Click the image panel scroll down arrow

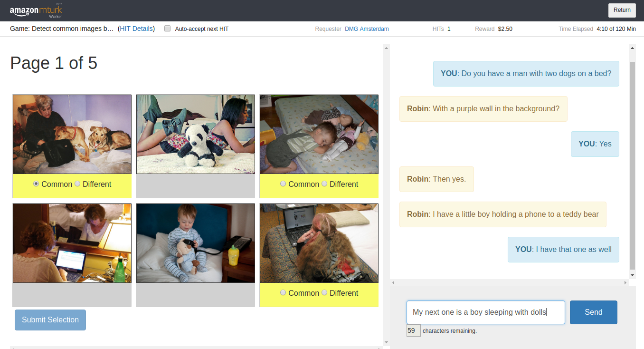pyautogui.click(x=386, y=342)
